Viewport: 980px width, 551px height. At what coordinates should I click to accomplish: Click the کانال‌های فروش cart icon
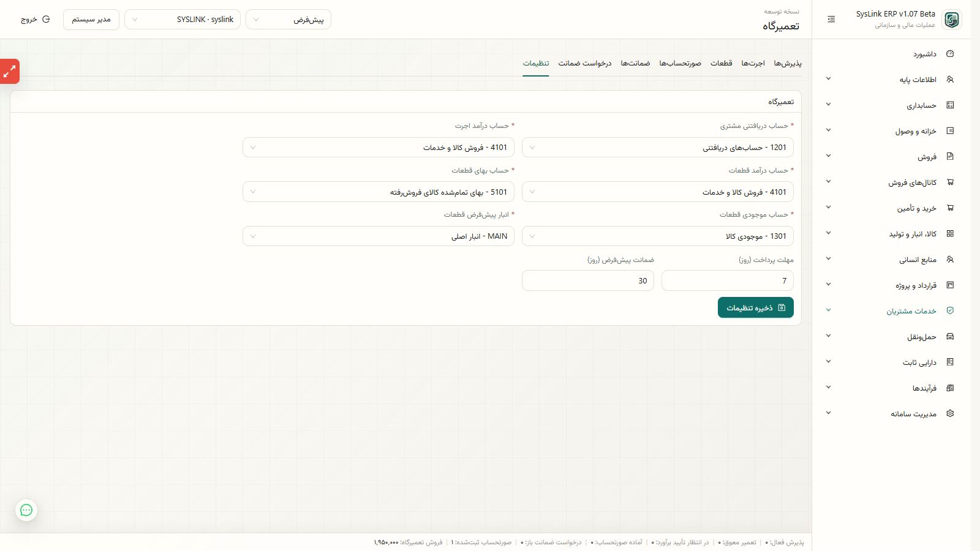click(950, 182)
